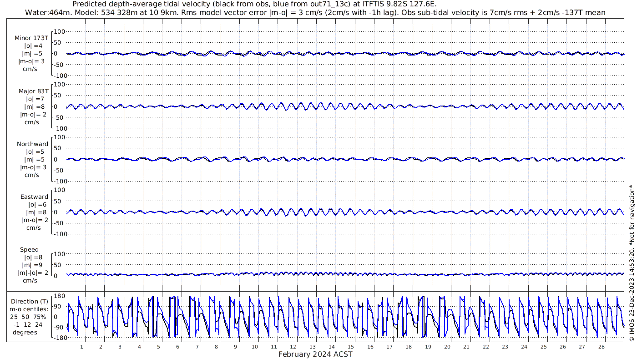Select the 'Eastward' panel label

[34, 197]
